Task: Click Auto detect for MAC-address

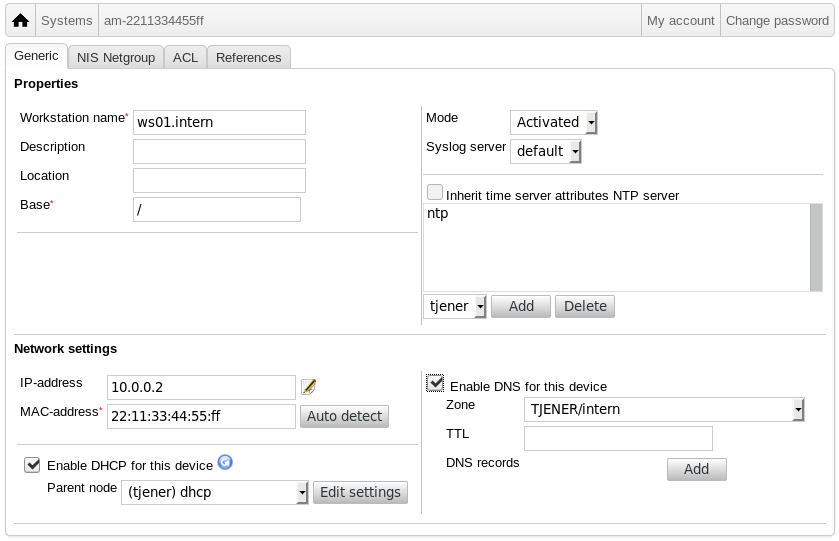Action: pyautogui.click(x=344, y=416)
